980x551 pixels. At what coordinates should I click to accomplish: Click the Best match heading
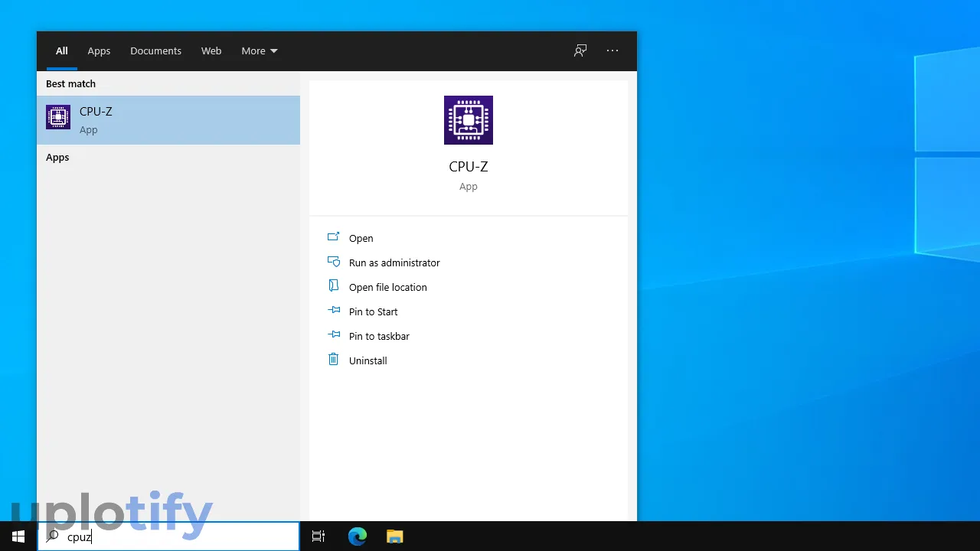(x=70, y=83)
